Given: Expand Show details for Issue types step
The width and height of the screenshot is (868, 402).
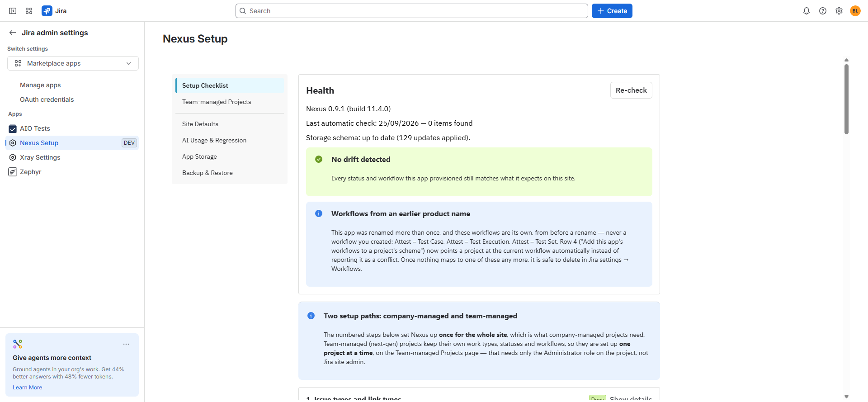Looking at the screenshot, I should click(x=631, y=398).
